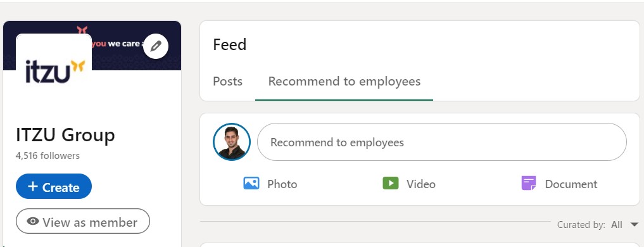This screenshot has width=644, height=247.
Task: Click the purple Document icon
Action: coord(529,183)
